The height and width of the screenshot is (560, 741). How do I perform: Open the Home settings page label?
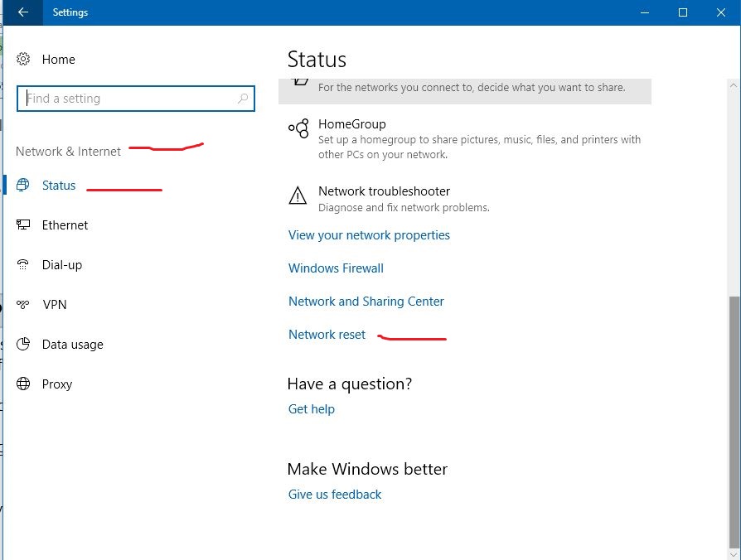tap(59, 60)
